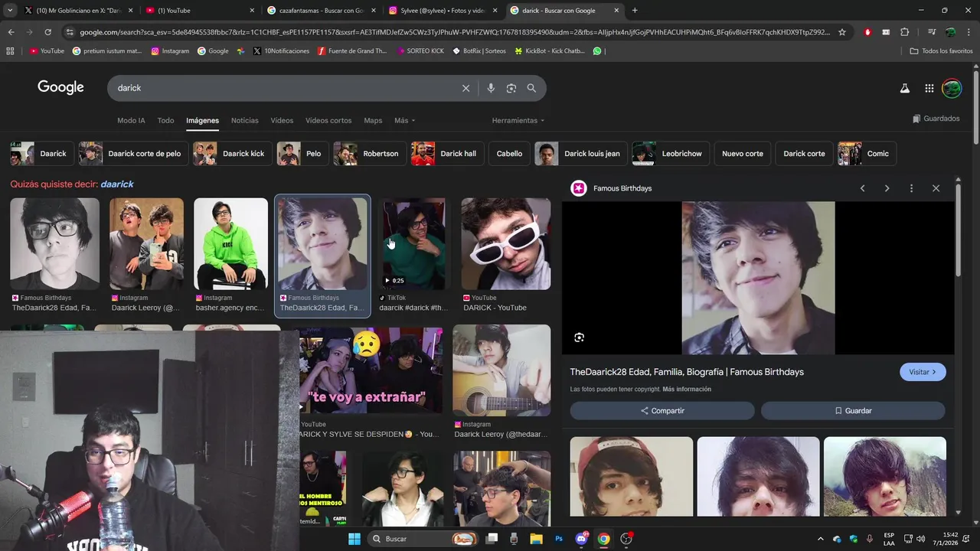
Task: Open File Explorer from the taskbar
Action: [537, 539]
